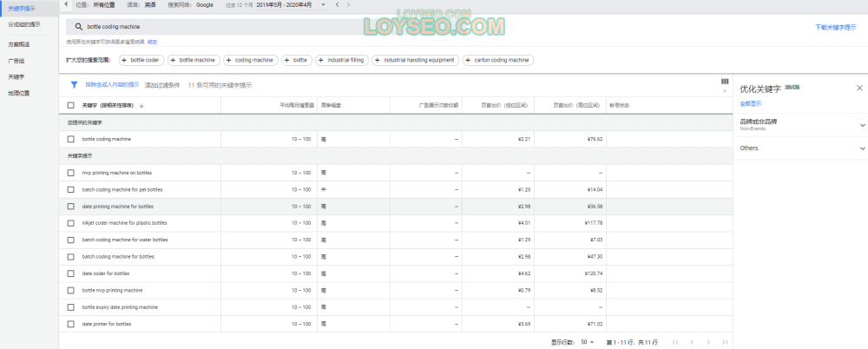This screenshot has height=349, width=868.
Task: Click the ¥0.79 low bid cell
Action: click(x=523, y=290)
